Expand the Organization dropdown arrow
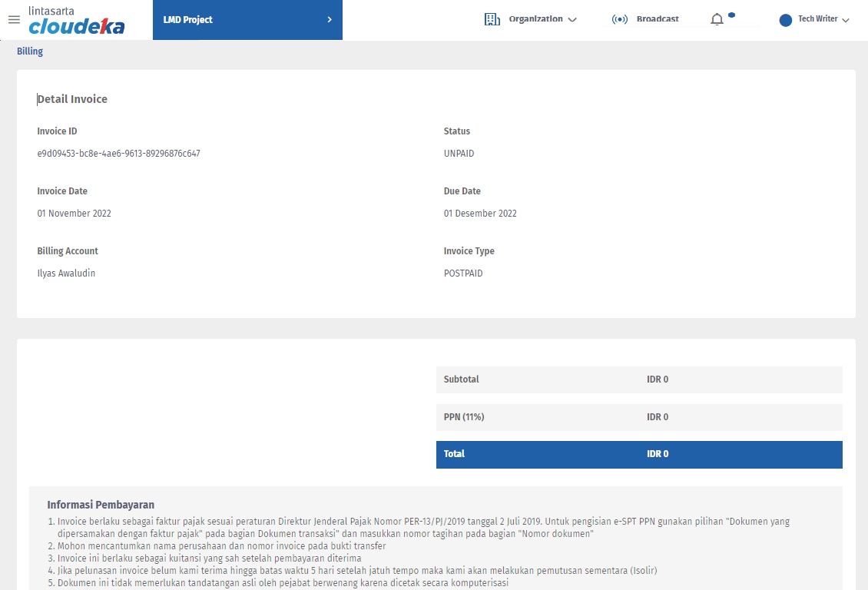Image resolution: width=868 pixels, height=590 pixels. (x=572, y=20)
